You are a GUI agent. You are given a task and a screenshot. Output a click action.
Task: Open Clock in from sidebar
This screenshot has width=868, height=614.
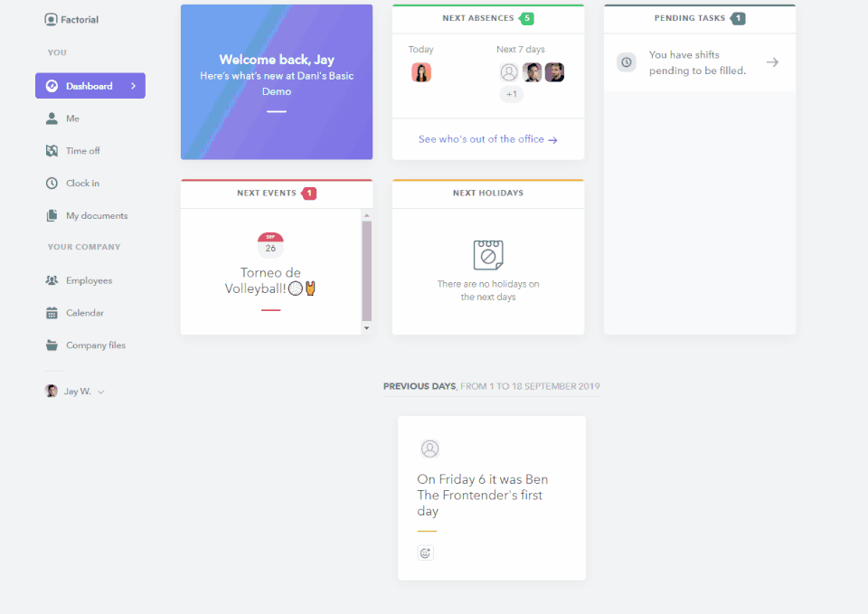coord(82,184)
